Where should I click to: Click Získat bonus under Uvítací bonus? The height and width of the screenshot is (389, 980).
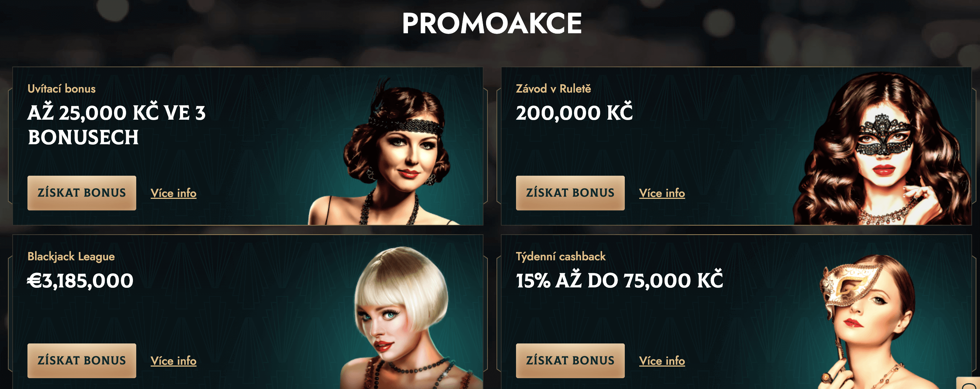(81, 193)
